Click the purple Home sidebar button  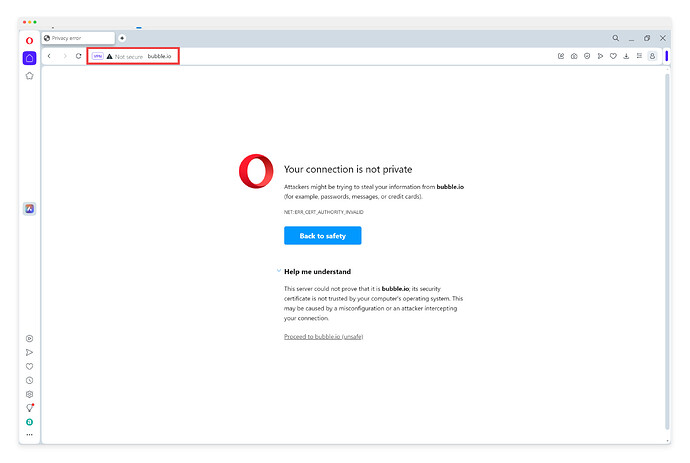point(29,58)
